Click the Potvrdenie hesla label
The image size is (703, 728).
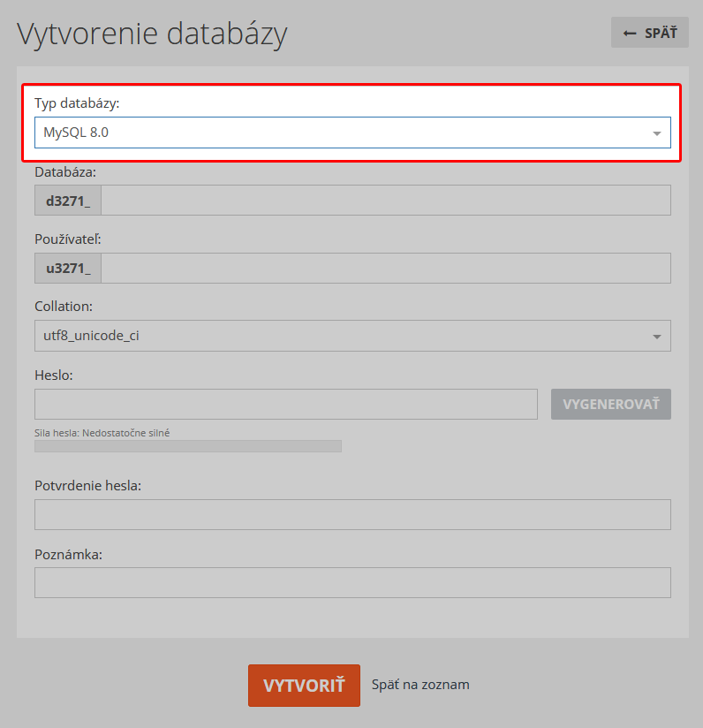[x=87, y=486]
